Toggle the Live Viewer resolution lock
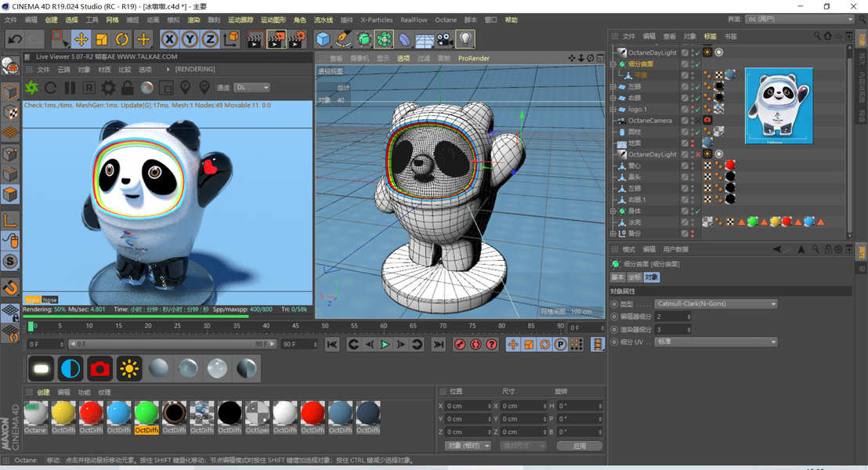This screenshot has width=868, height=470. coord(128,88)
